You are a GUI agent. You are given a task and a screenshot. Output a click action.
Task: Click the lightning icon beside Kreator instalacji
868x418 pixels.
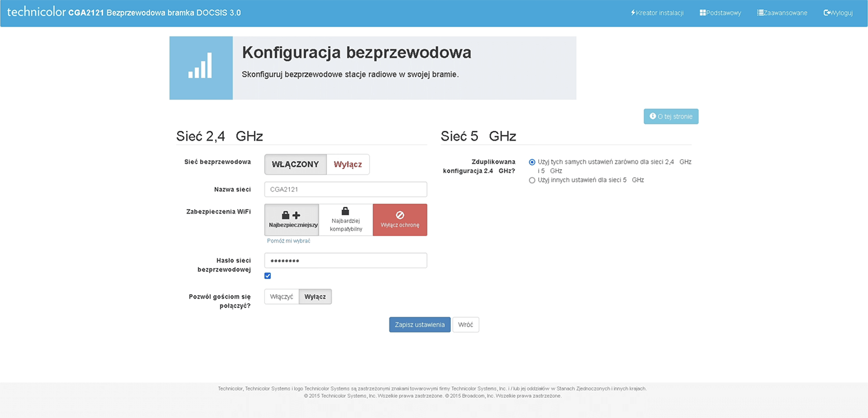tap(633, 13)
